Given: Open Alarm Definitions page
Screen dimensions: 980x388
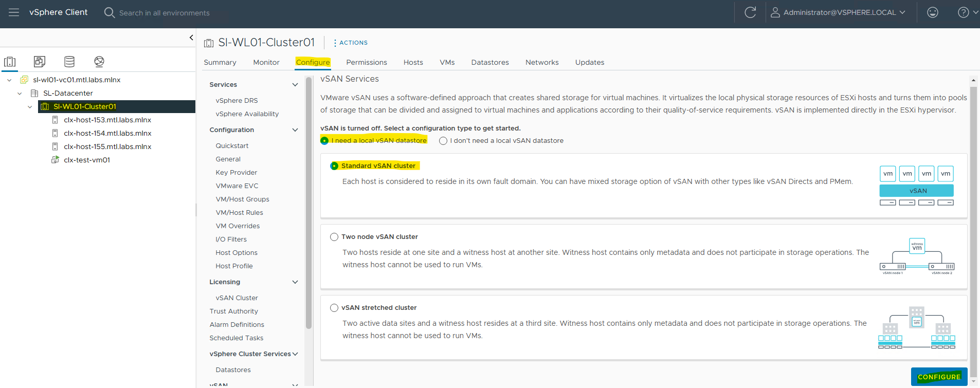Looking at the screenshot, I should pos(237,325).
